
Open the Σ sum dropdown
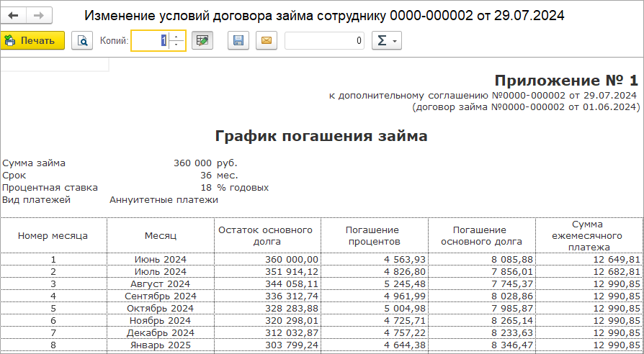[x=387, y=40]
